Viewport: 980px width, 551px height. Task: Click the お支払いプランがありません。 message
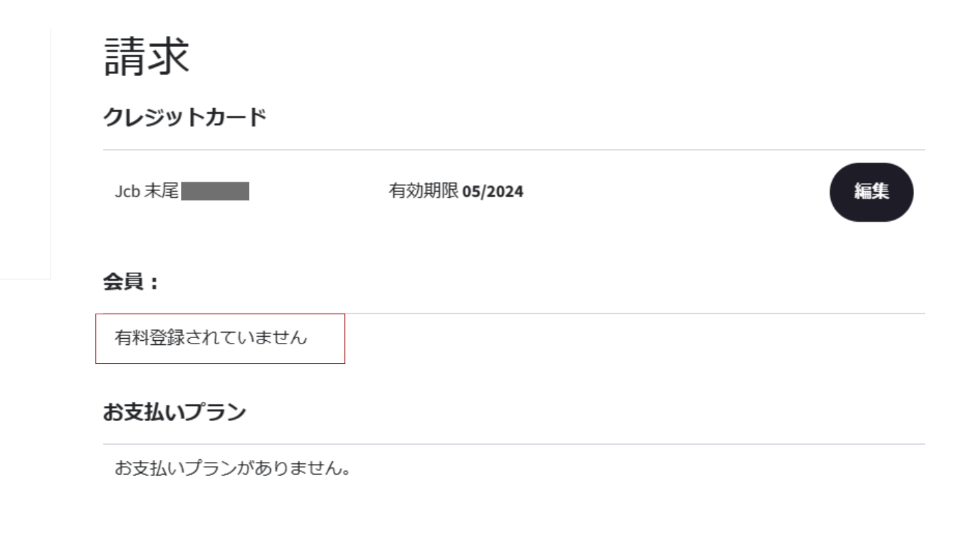coord(233,469)
